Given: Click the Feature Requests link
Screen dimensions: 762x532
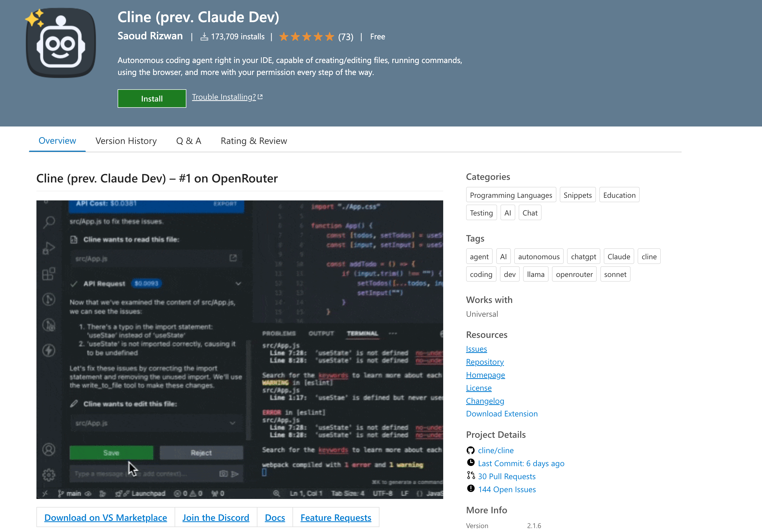Looking at the screenshot, I should [x=335, y=517].
